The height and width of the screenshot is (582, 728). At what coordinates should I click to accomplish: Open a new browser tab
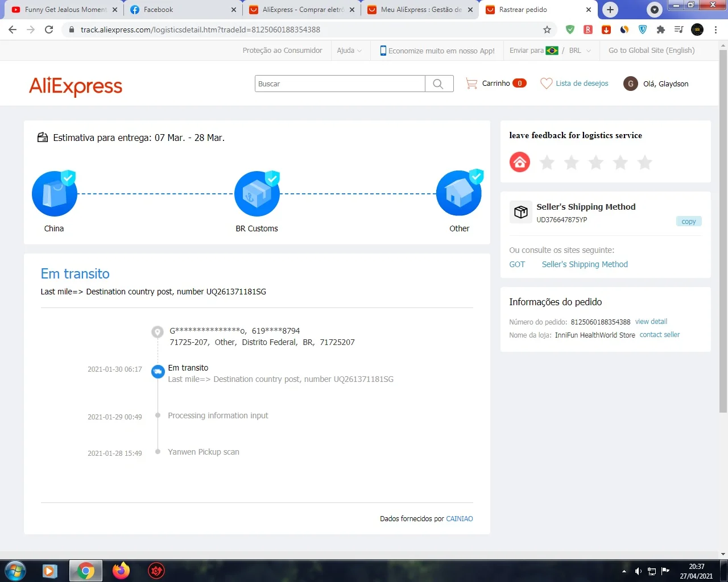pos(610,10)
